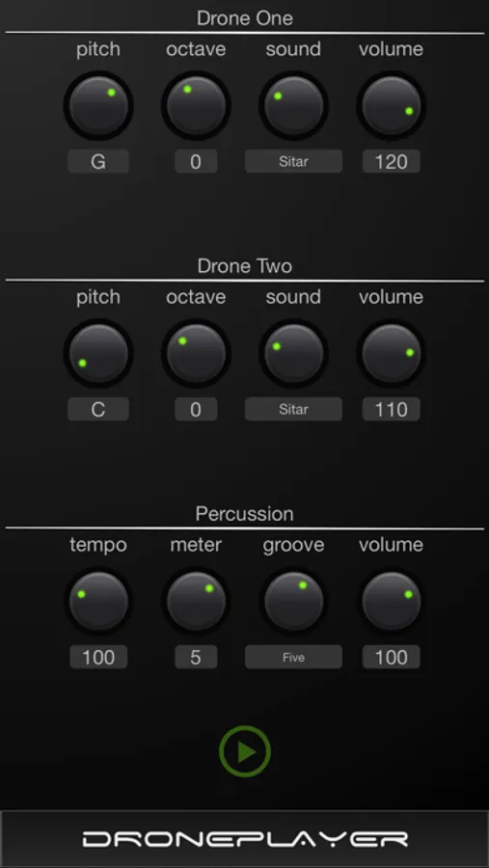The height and width of the screenshot is (868, 489).
Task: Click the Percussion groove knob
Action: [293, 601]
